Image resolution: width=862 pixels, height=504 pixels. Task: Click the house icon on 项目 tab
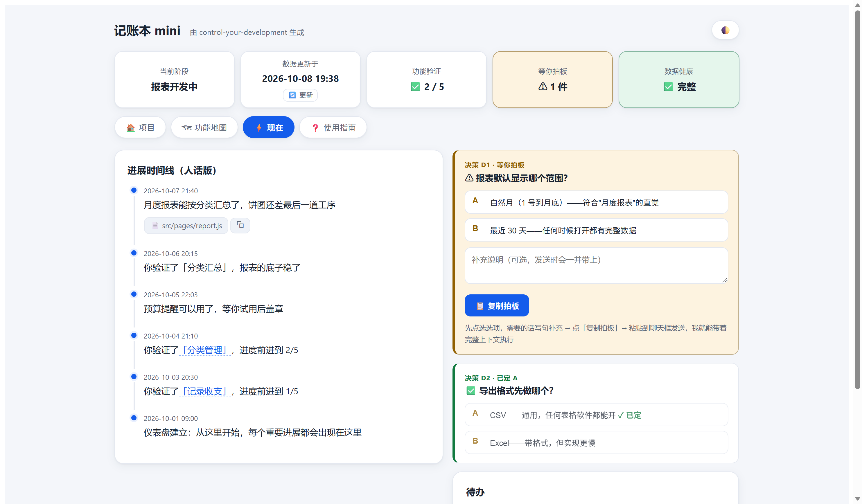pyautogui.click(x=131, y=127)
